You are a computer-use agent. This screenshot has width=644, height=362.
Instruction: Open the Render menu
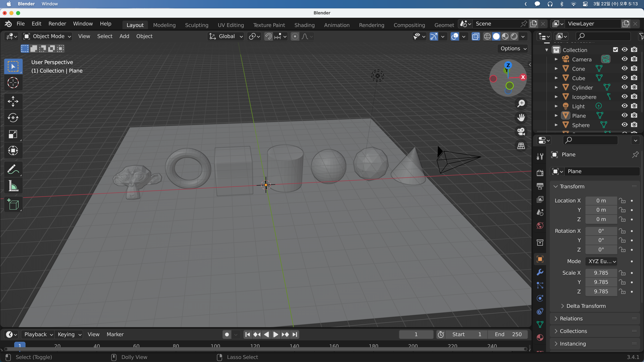(57, 24)
